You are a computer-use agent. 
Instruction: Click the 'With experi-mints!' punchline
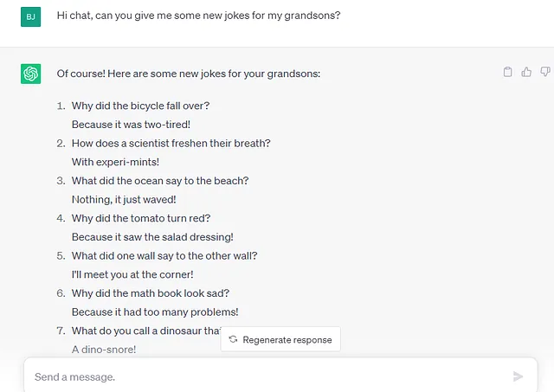pos(115,162)
